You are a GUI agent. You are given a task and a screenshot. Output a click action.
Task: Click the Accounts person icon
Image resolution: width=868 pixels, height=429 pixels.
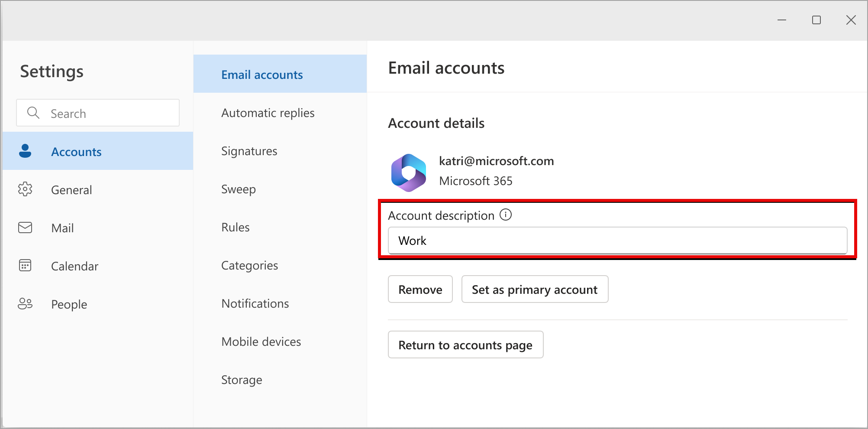(x=25, y=151)
